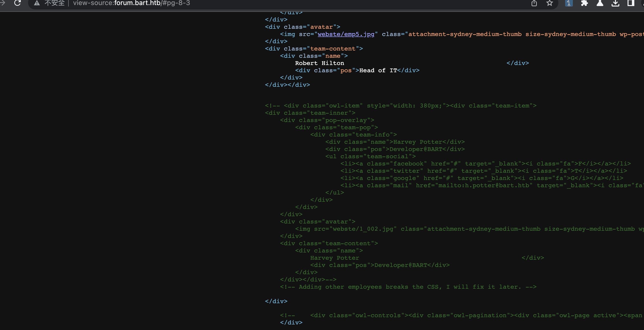Click the commented mailto:h.potter@bart.htb text

coord(484,186)
